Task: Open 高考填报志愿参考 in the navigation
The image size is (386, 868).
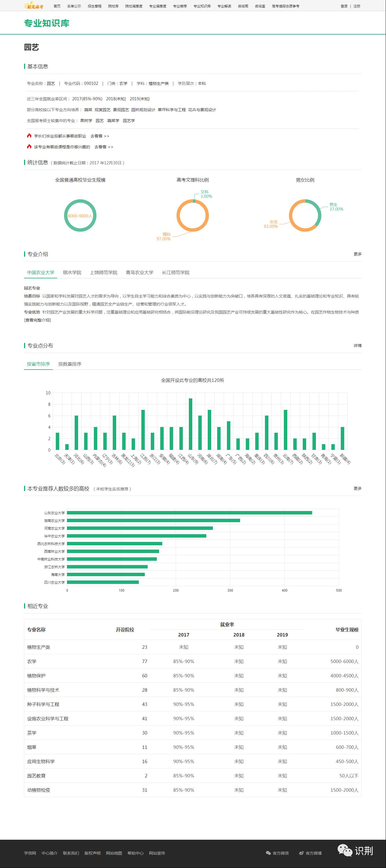Action: point(286,6)
